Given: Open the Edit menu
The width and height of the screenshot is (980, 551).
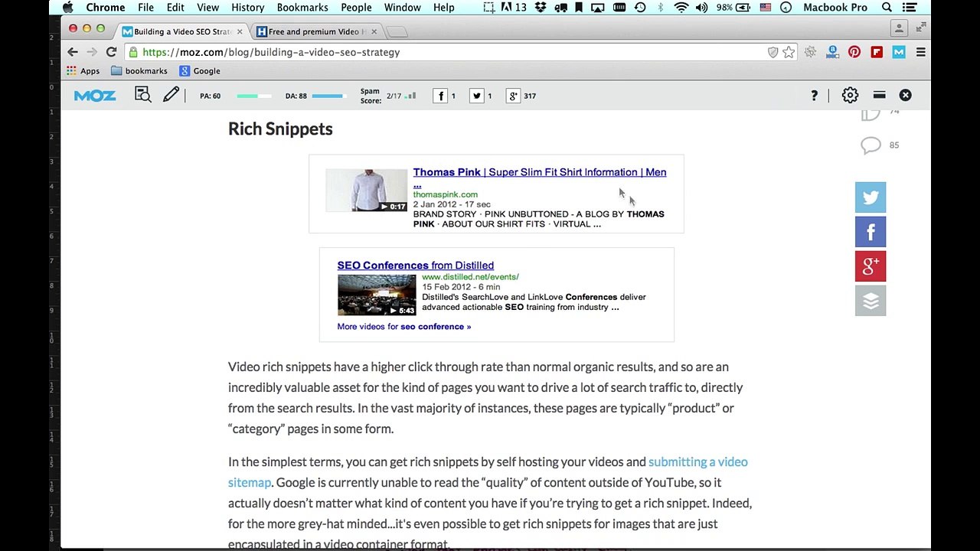Looking at the screenshot, I should [175, 8].
